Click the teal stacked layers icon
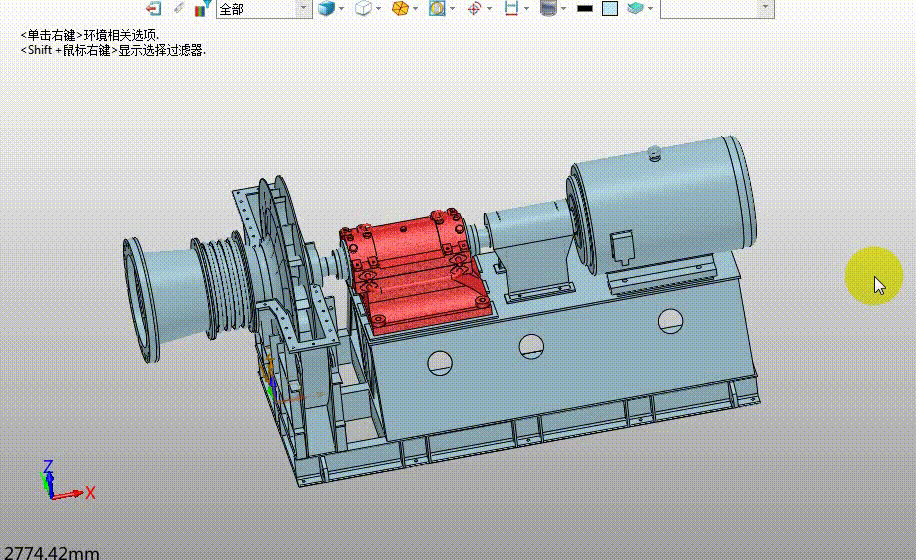 [x=636, y=8]
